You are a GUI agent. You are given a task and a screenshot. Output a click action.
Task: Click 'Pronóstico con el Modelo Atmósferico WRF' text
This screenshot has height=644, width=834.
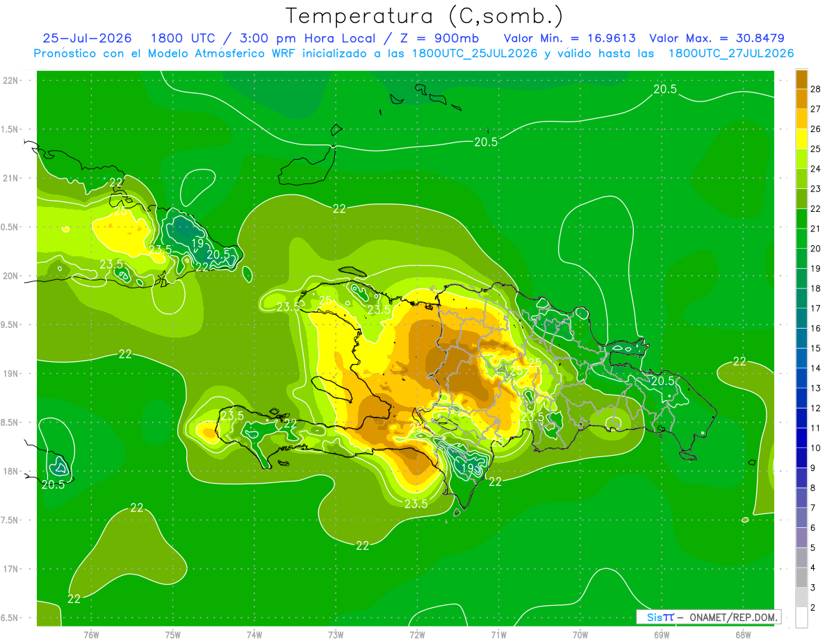pyautogui.click(x=165, y=53)
